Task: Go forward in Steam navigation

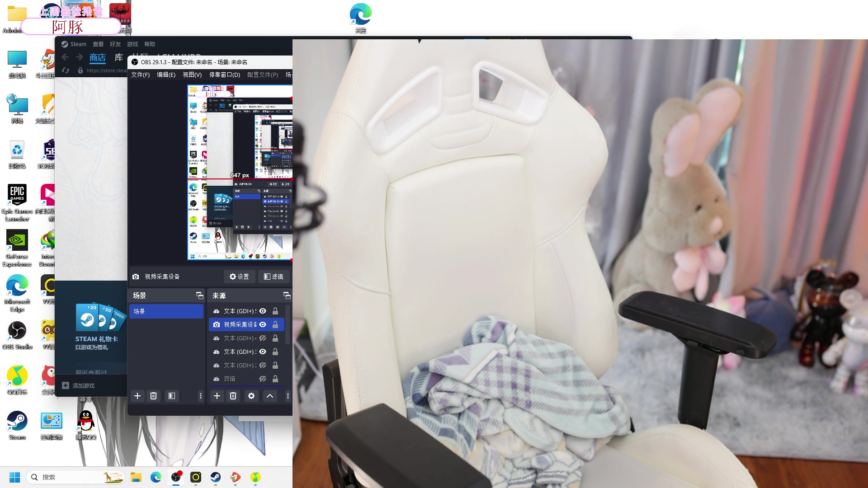Action: (80, 57)
